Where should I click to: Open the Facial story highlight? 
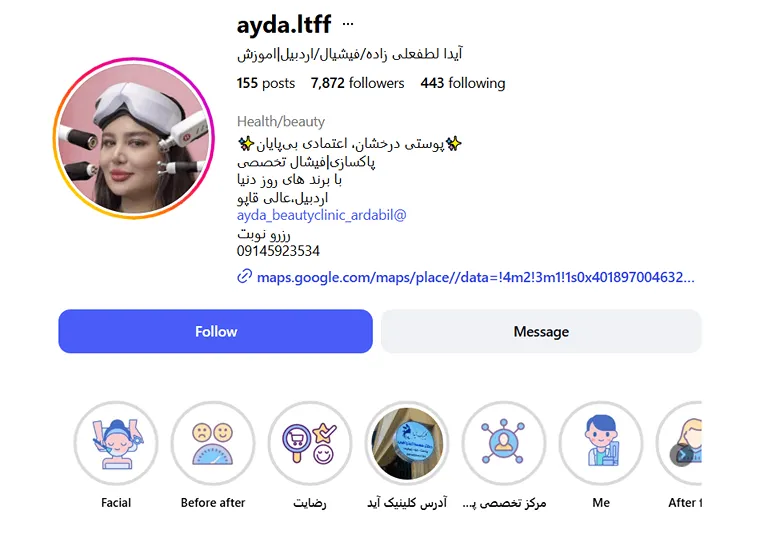tap(116, 443)
